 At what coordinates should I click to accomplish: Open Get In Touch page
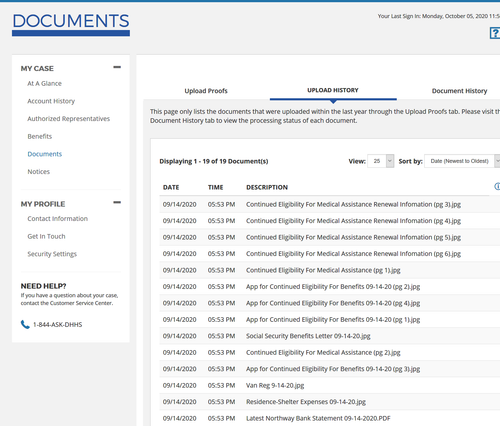(46, 236)
